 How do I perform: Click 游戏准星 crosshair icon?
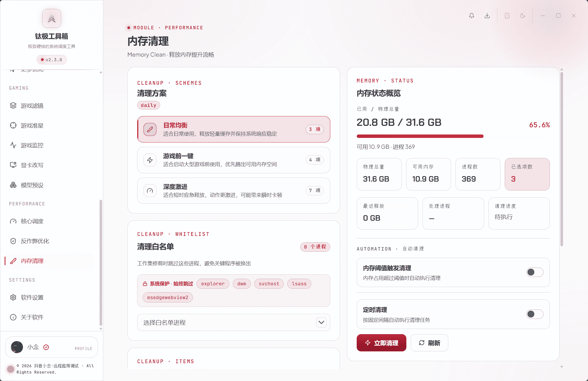coord(13,125)
